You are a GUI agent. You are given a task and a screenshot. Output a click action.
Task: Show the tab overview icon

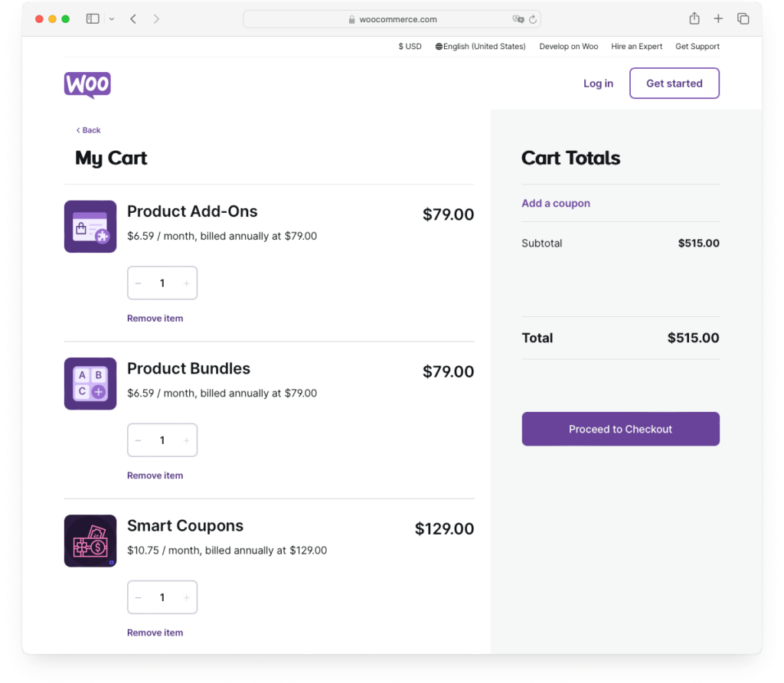coord(743,18)
